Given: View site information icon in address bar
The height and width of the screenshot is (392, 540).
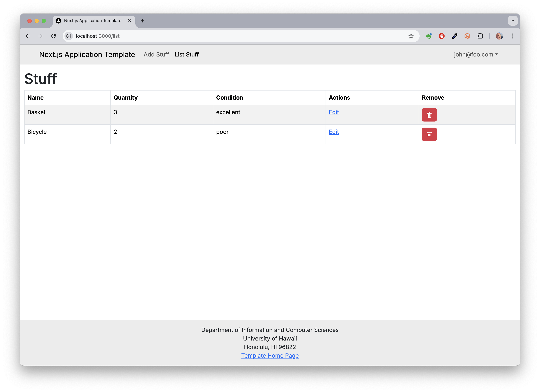Looking at the screenshot, I should point(69,36).
